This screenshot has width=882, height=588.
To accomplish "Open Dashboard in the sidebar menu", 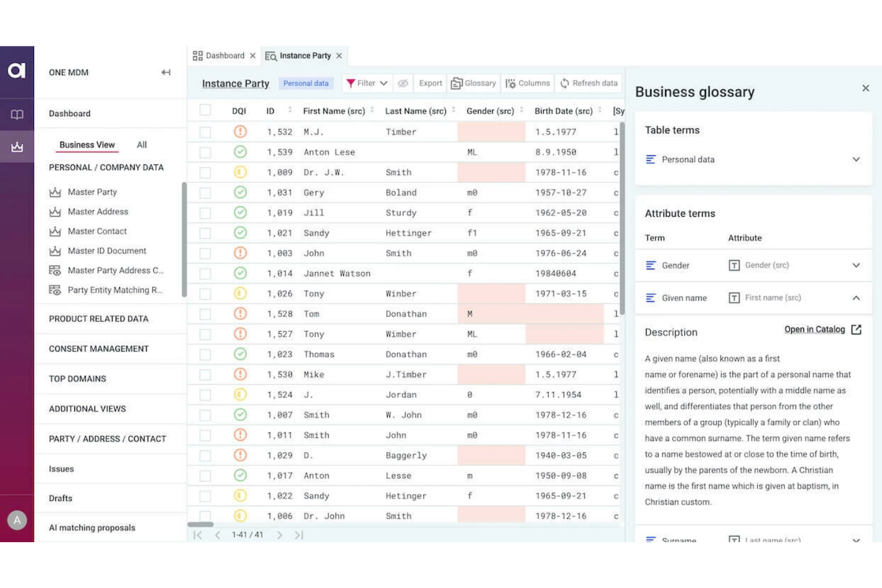I will (x=70, y=113).
